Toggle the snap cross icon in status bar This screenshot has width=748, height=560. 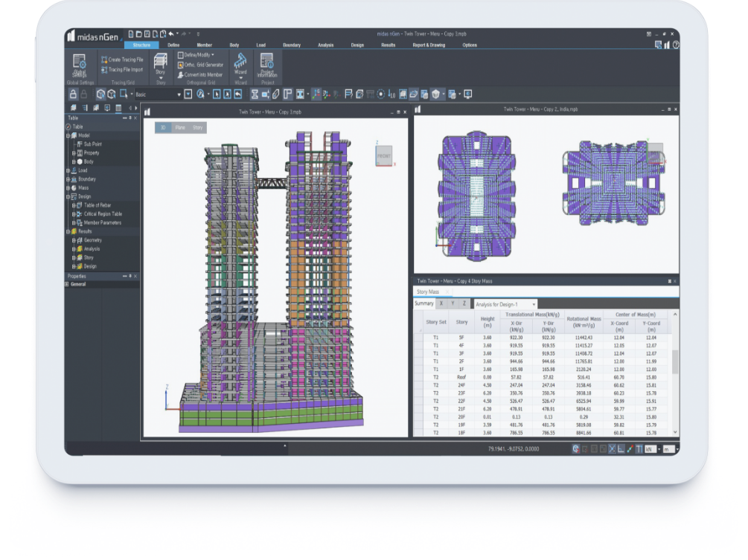pyautogui.click(x=612, y=449)
